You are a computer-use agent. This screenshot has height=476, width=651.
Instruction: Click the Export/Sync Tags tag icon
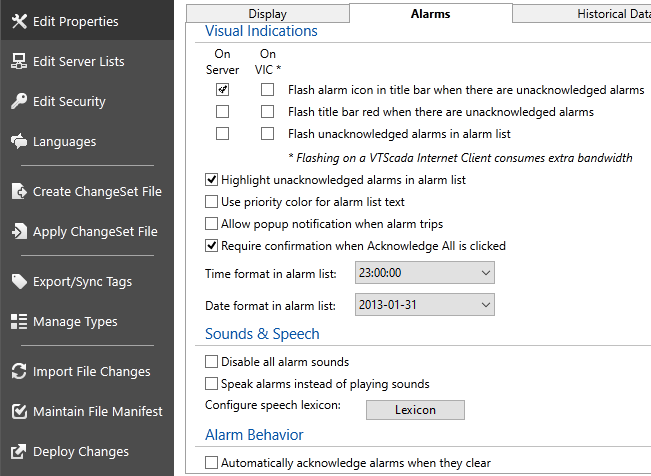tap(18, 281)
